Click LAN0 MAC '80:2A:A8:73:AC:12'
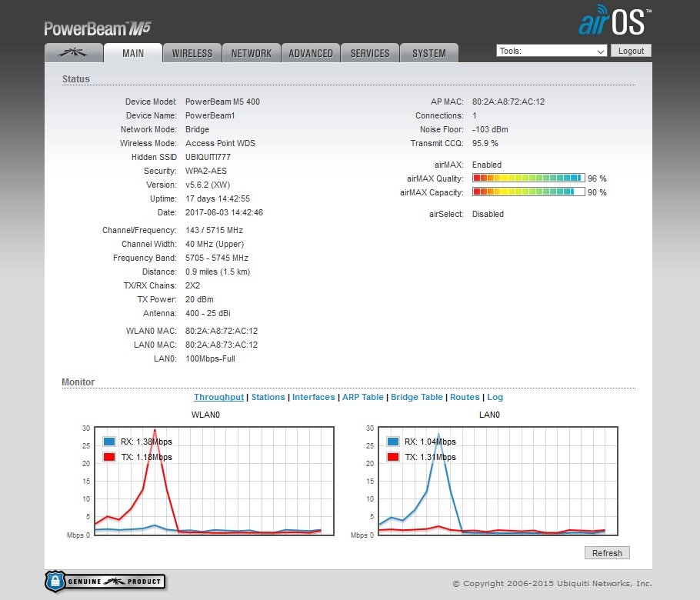This screenshot has width=700, height=600. coord(222,345)
